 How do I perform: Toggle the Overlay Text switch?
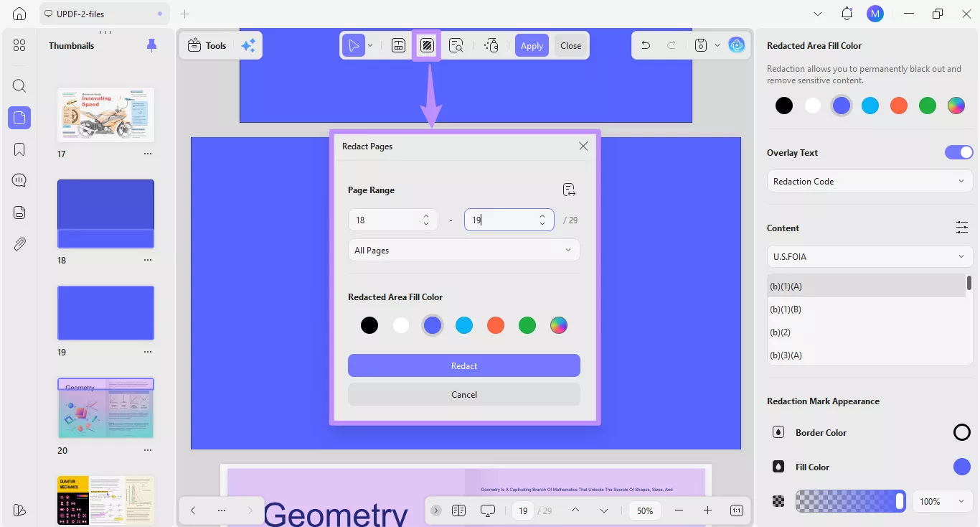click(x=958, y=152)
